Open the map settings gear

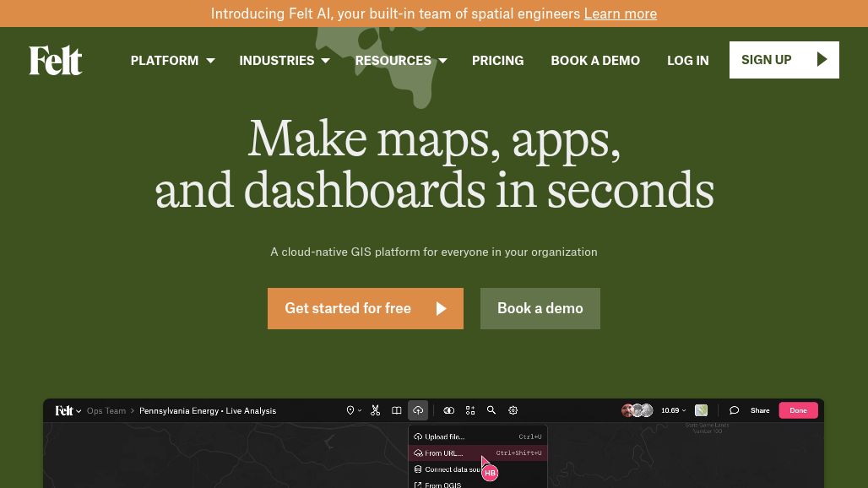point(513,410)
